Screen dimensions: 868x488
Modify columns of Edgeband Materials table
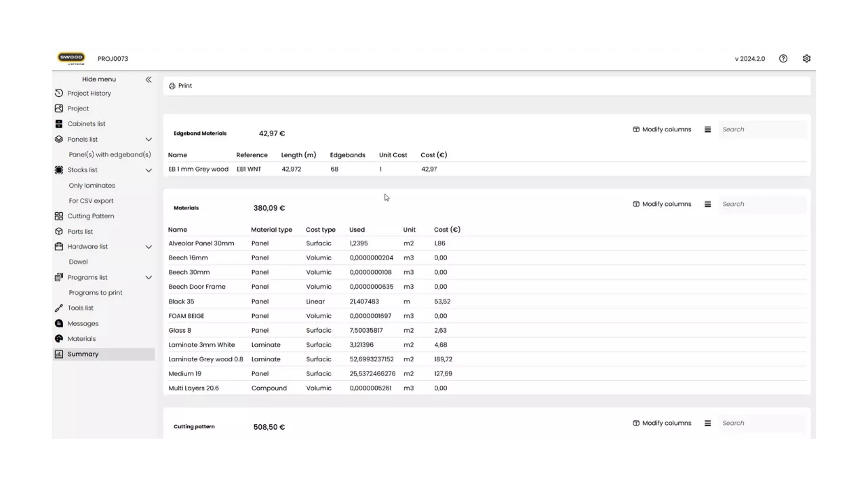pos(662,129)
